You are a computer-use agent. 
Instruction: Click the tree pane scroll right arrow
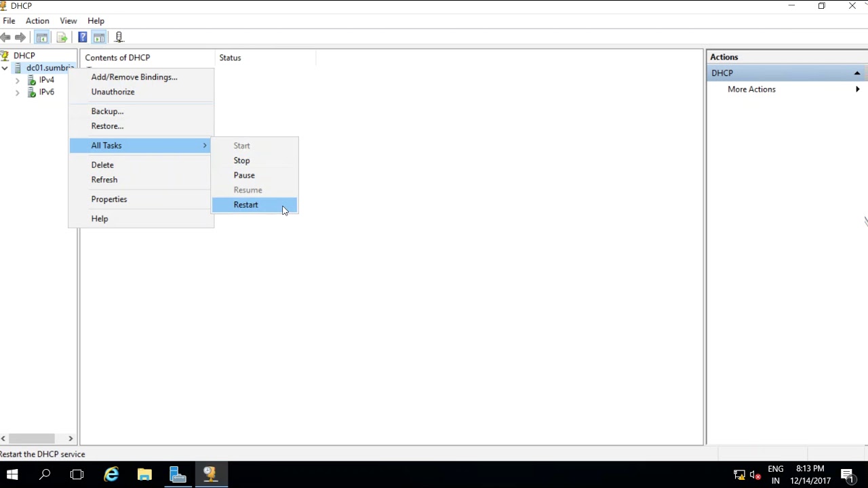click(71, 439)
